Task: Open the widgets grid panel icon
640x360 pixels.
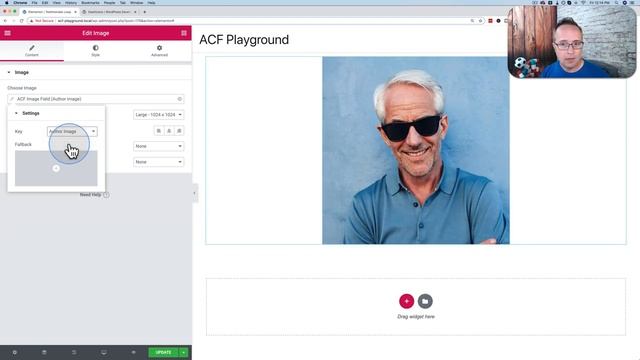Action: (184, 33)
